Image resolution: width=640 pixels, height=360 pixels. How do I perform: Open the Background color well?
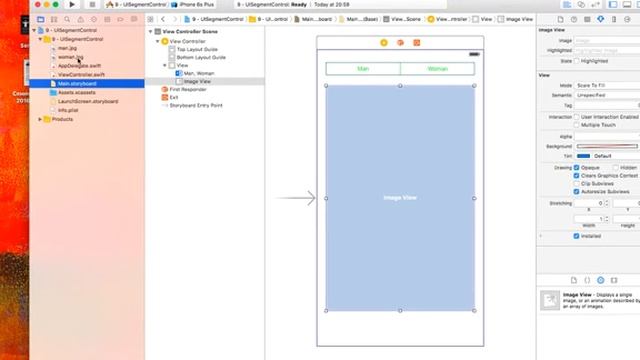click(x=607, y=146)
